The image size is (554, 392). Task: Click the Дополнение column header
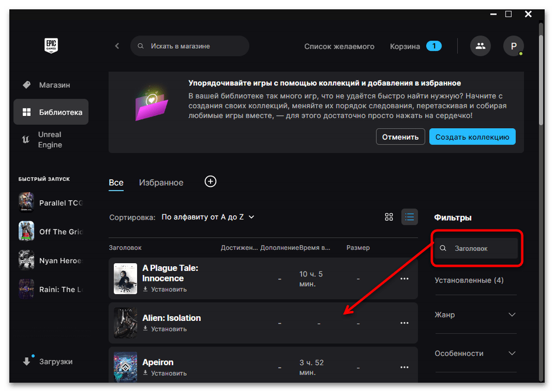[279, 248]
